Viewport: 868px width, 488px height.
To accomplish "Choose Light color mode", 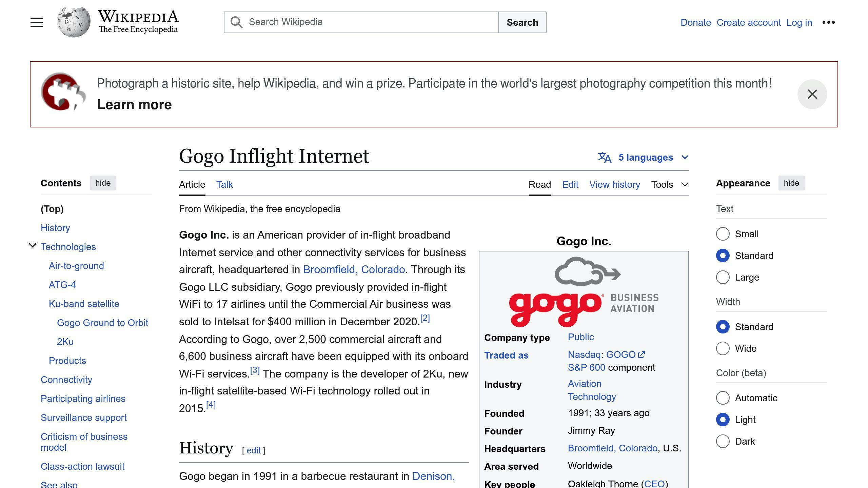I will (723, 420).
